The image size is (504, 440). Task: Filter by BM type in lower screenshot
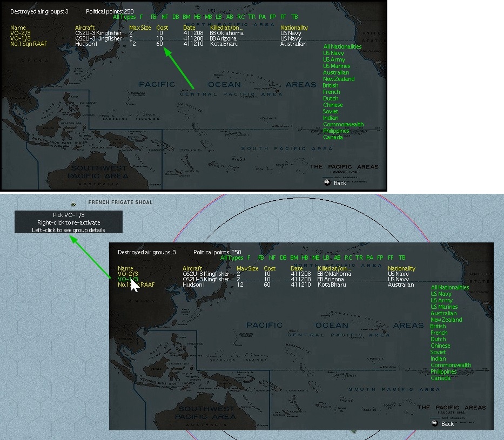(x=294, y=258)
